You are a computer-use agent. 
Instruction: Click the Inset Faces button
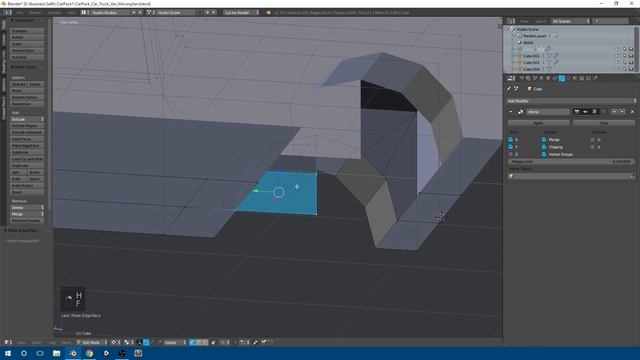click(x=27, y=139)
